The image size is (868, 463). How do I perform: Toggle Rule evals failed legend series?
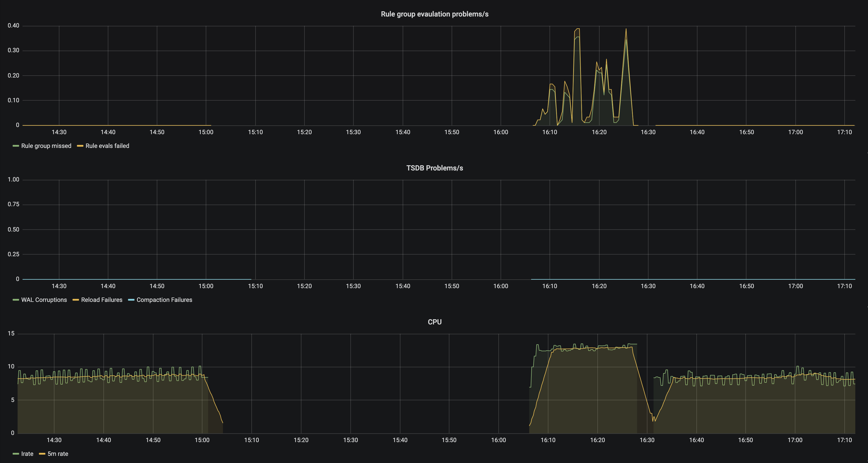pyautogui.click(x=107, y=146)
